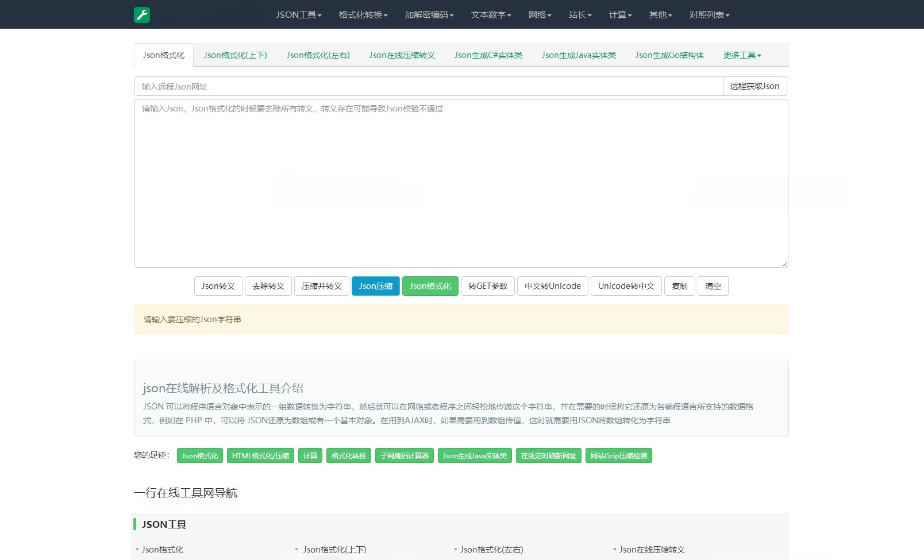Select the Json在线压缩转义 tab
Screen dimensions: 924x560
tap(402, 55)
